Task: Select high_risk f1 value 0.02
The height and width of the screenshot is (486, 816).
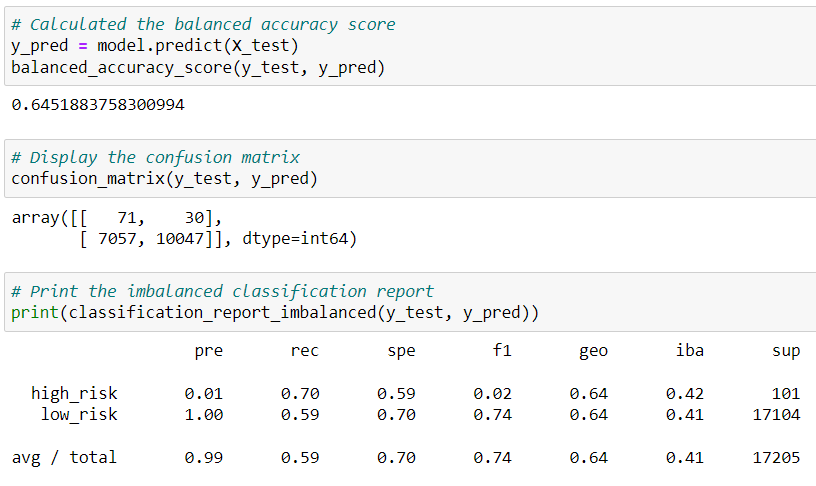Action: 492,394
